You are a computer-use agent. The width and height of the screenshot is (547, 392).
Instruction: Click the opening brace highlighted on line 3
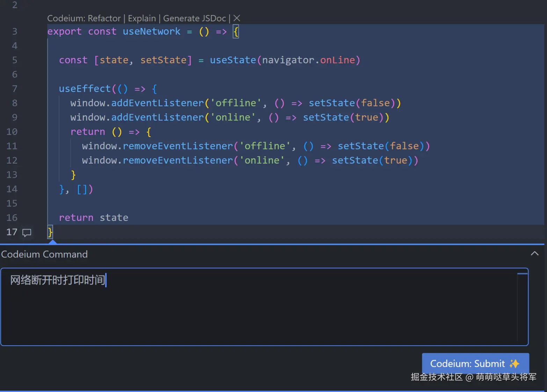click(x=236, y=32)
